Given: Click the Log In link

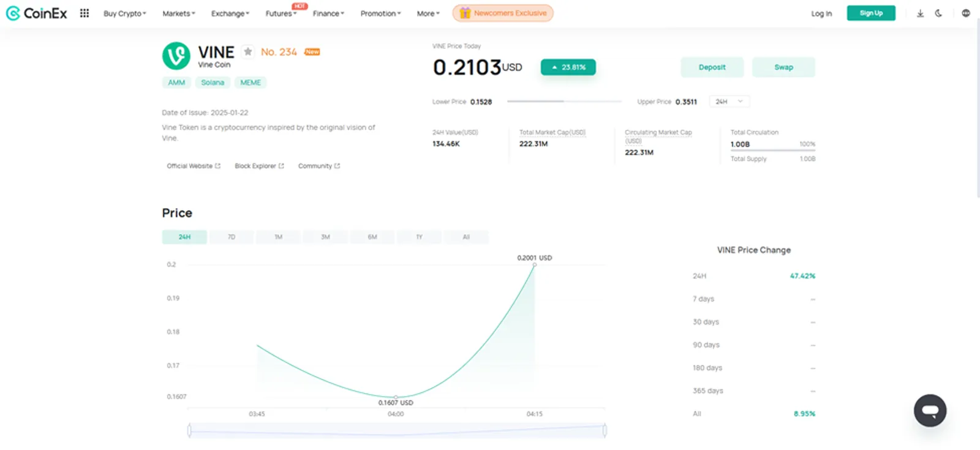Looking at the screenshot, I should (x=821, y=13).
